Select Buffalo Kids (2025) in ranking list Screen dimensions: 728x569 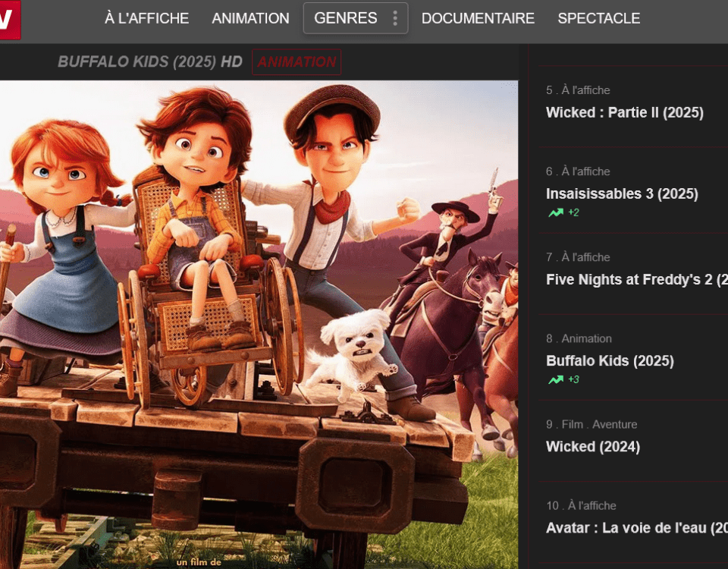pyautogui.click(x=610, y=361)
